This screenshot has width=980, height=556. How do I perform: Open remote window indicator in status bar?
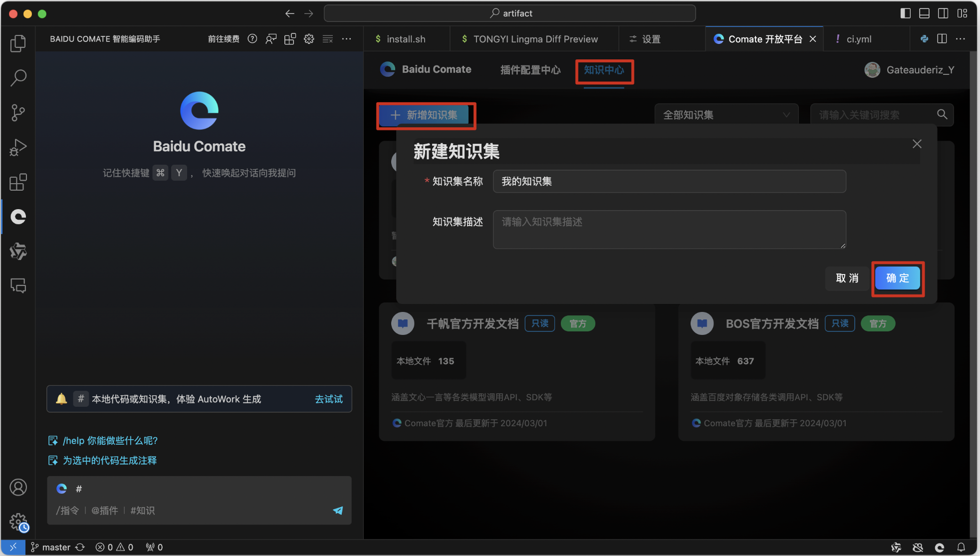tap(13, 548)
